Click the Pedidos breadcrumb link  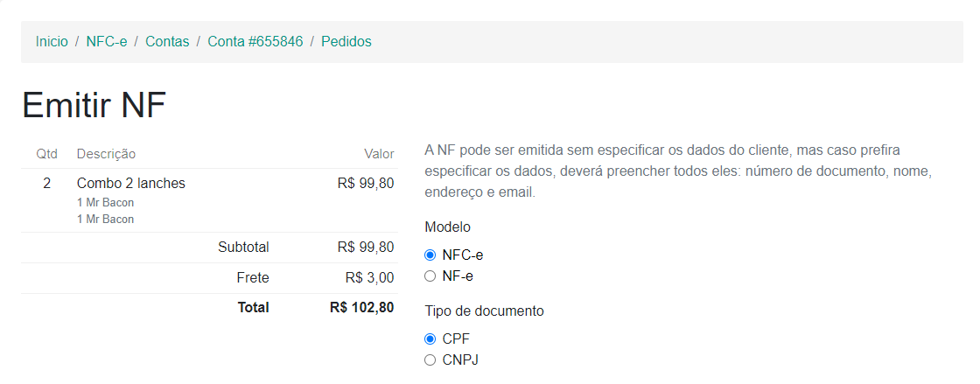pos(346,41)
